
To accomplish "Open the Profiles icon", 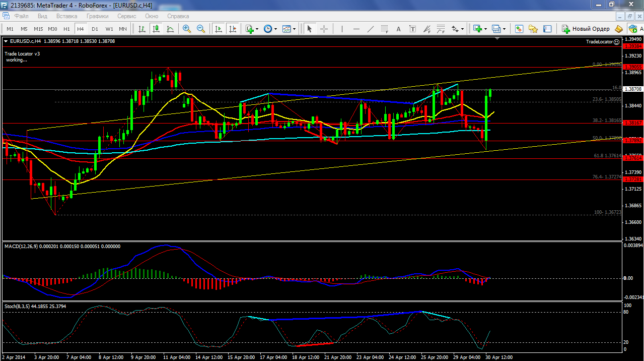I will coord(496,29).
